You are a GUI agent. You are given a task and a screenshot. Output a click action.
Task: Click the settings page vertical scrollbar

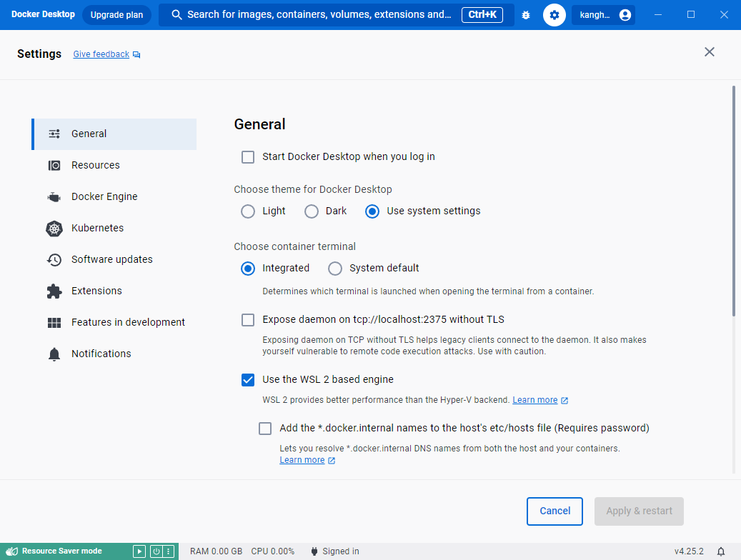733,201
